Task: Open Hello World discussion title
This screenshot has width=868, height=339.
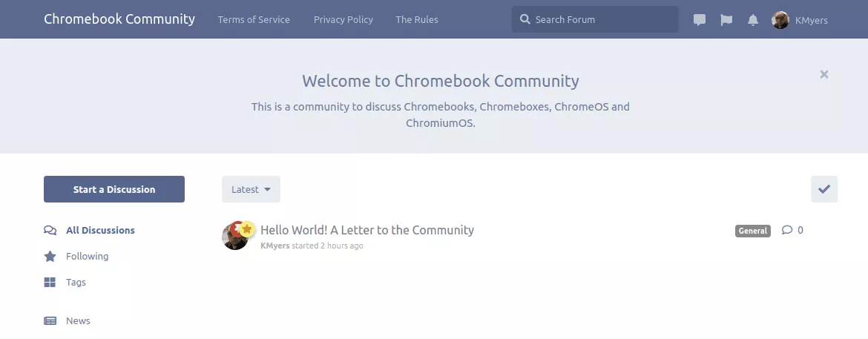Action: coord(367,230)
